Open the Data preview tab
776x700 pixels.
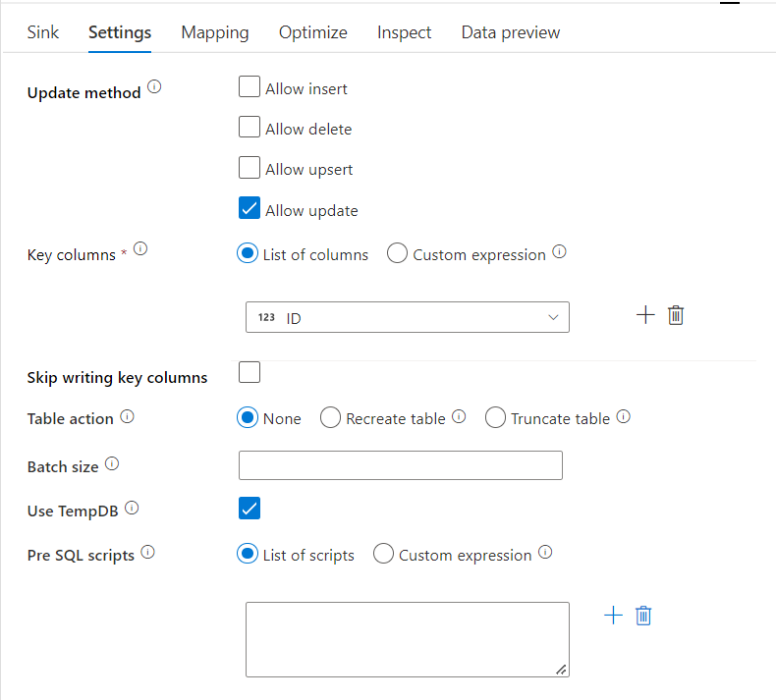511,32
